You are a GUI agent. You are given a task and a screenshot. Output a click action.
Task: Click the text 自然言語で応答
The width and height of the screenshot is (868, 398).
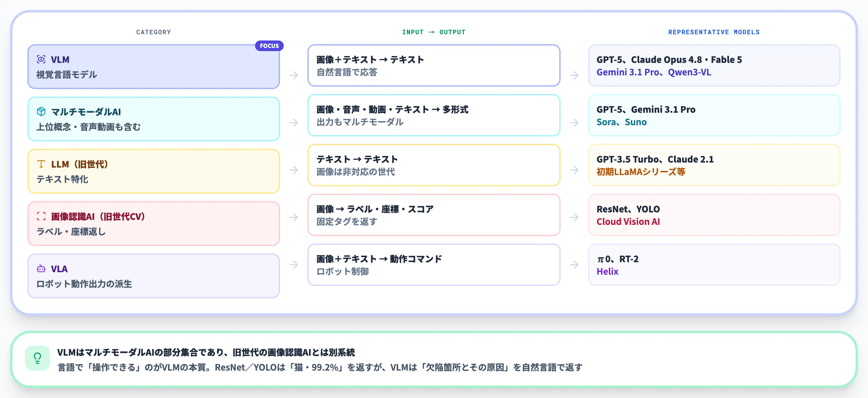[x=347, y=72]
